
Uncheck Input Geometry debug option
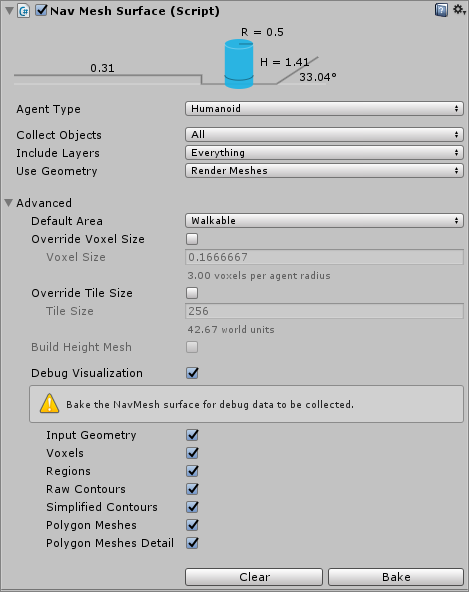[x=192, y=435]
